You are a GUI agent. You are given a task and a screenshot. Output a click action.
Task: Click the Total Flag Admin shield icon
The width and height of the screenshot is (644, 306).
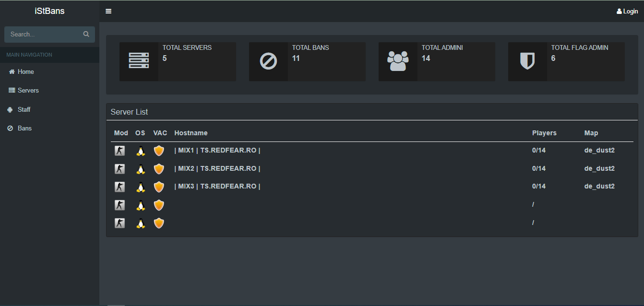[527, 61]
